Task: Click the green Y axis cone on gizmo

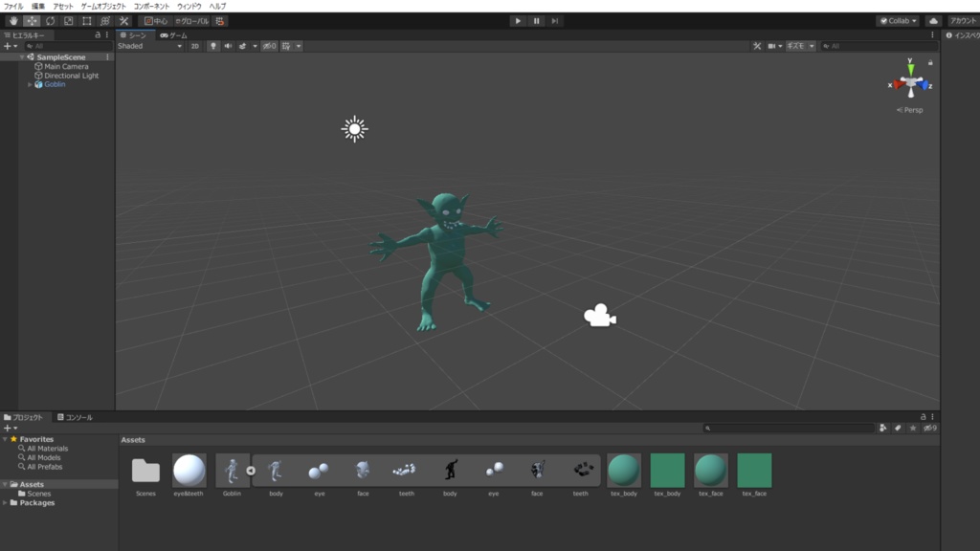Action: 911,68
